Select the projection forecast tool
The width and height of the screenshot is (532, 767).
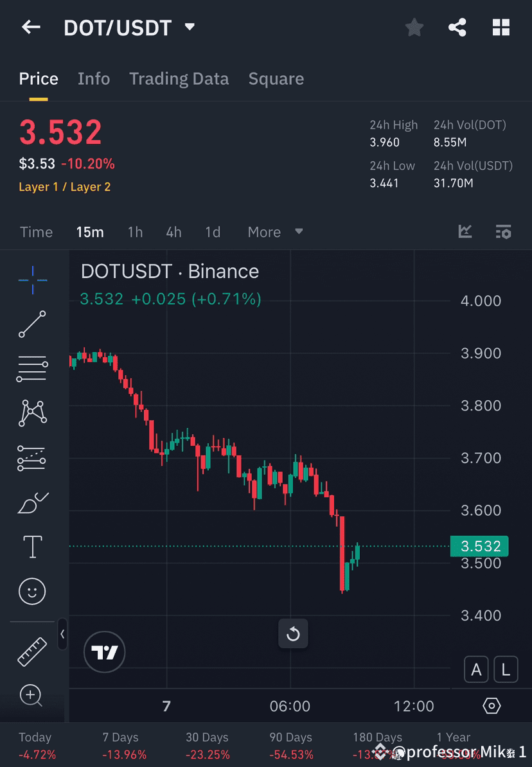pos(32,459)
